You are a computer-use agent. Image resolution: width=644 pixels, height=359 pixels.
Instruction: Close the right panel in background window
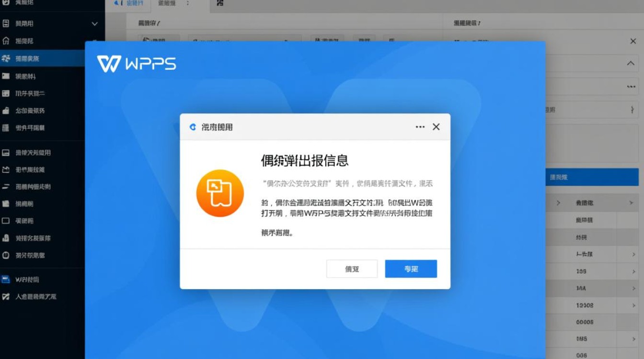[633, 42]
